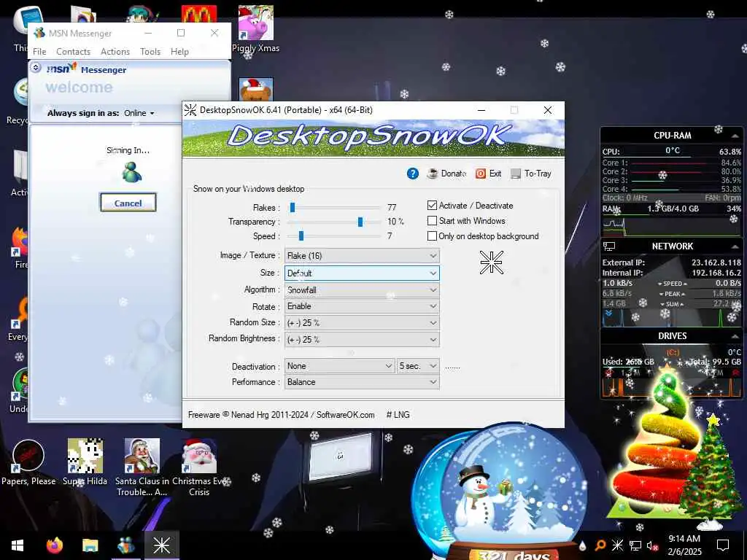The image size is (747, 560).
Task: Enable Start with Windows checkbox
Action: 432,220
